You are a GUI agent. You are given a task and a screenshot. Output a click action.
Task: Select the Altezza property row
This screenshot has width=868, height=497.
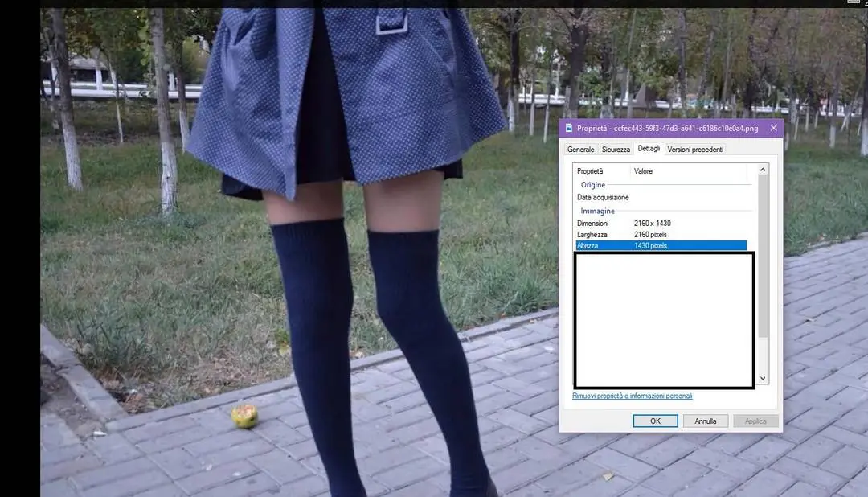[x=661, y=245]
